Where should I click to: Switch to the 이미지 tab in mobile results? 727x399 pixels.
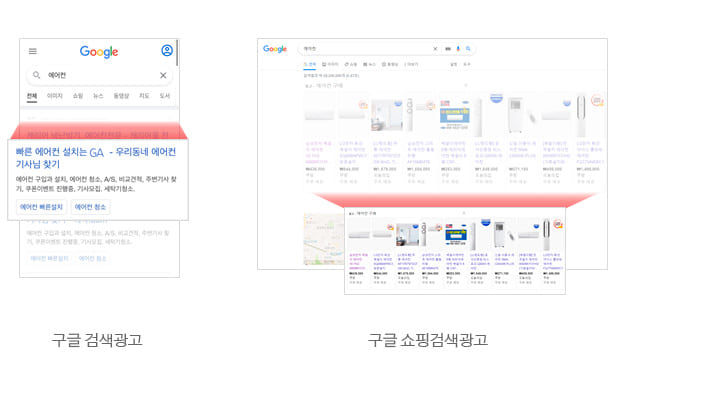tap(55, 96)
